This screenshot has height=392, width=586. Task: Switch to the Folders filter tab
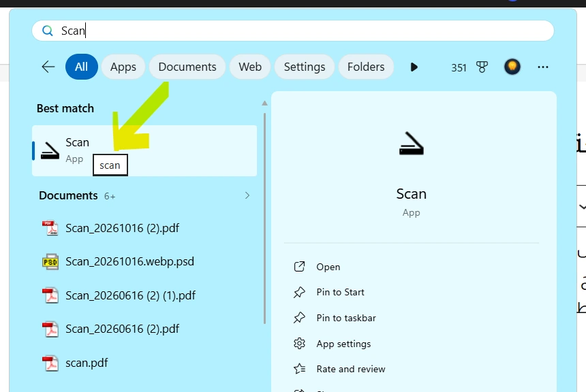tap(366, 67)
